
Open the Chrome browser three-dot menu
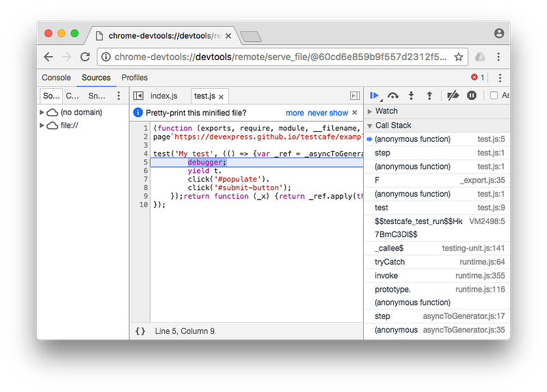[498, 57]
